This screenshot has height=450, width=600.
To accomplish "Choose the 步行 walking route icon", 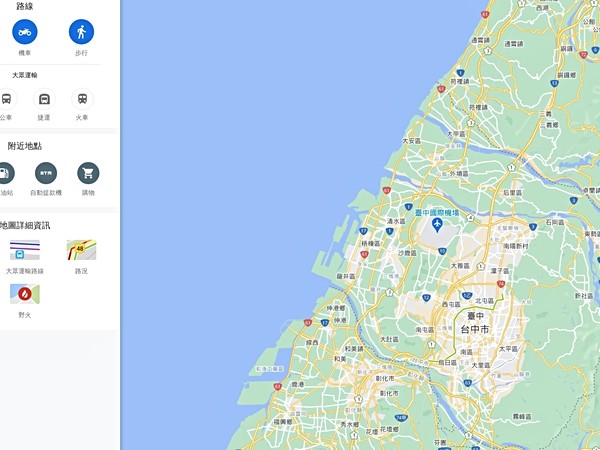I will point(82,32).
